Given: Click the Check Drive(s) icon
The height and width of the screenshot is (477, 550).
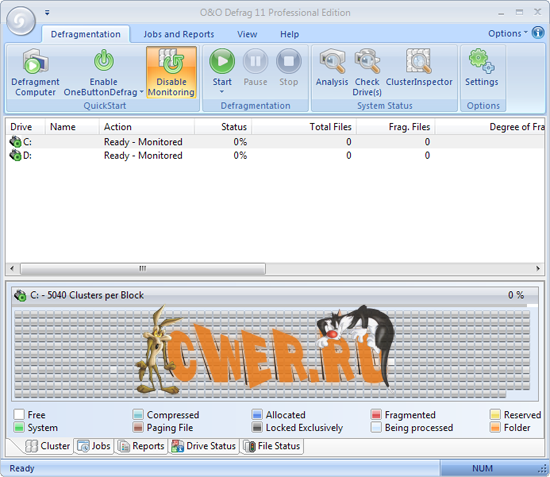Looking at the screenshot, I should click(367, 61).
